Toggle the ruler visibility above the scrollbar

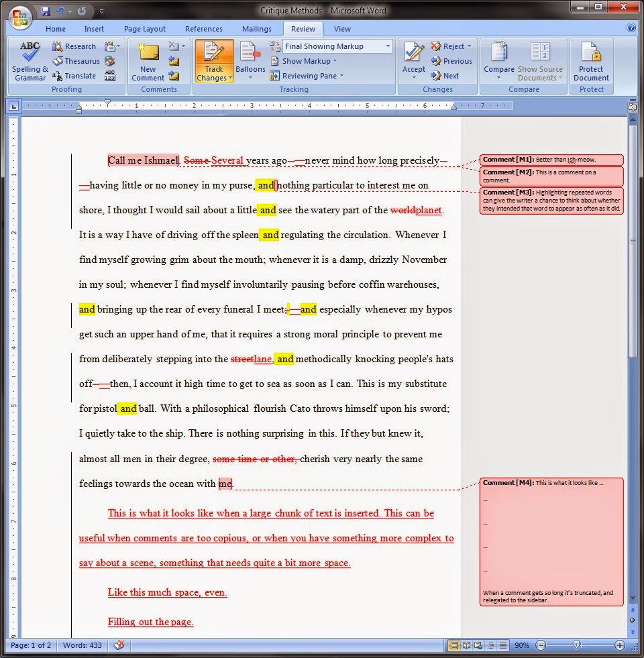[x=631, y=106]
